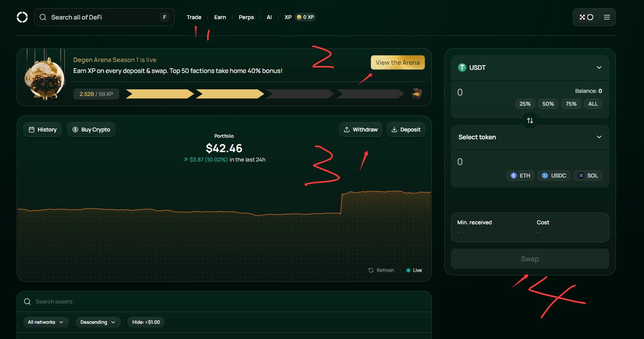Click the 2.52B / 5B XP progress label
This screenshot has height=339, width=644.
coord(96,94)
